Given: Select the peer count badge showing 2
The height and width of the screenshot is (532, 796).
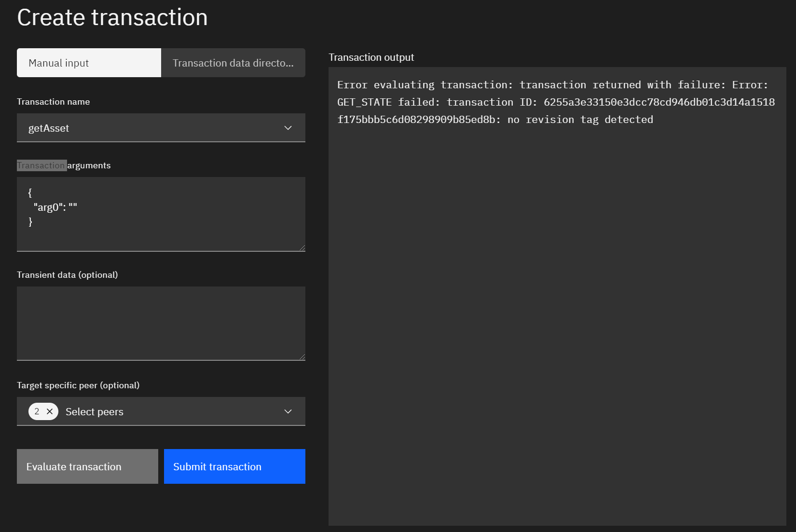Looking at the screenshot, I should tap(37, 411).
